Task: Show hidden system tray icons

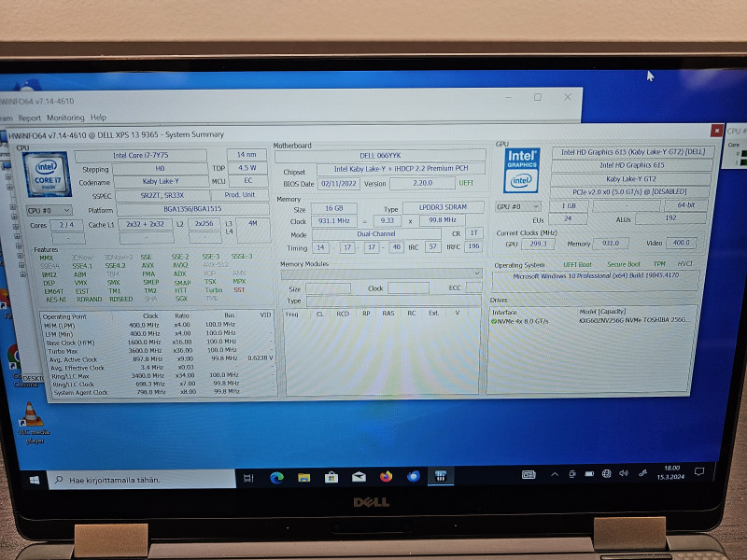Action: click(555, 474)
